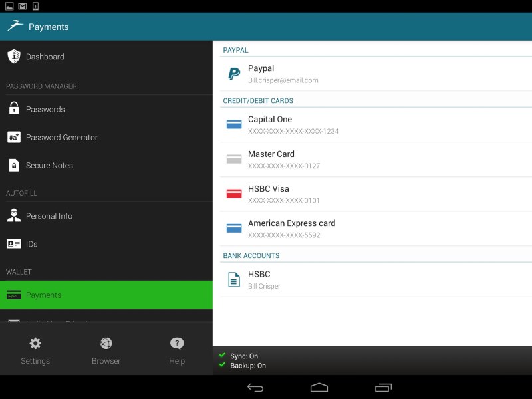This screenshot has width=532, height=399.
Task: Open the American Express card entry
Action: (376, 229)
